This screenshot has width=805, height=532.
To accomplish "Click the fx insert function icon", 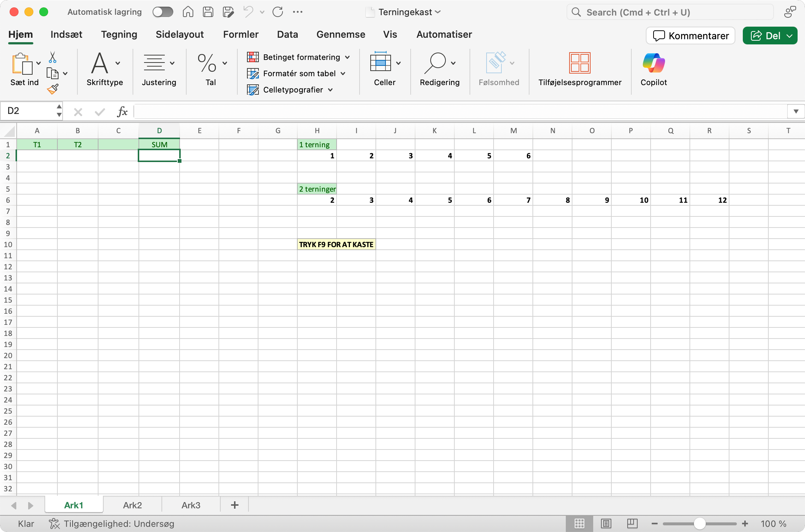I will 122,111.
